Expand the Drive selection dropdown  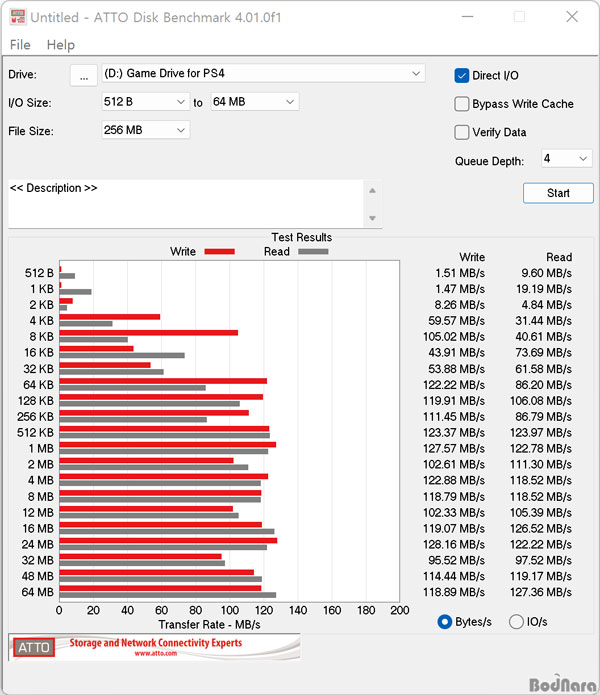coord(263,73)
